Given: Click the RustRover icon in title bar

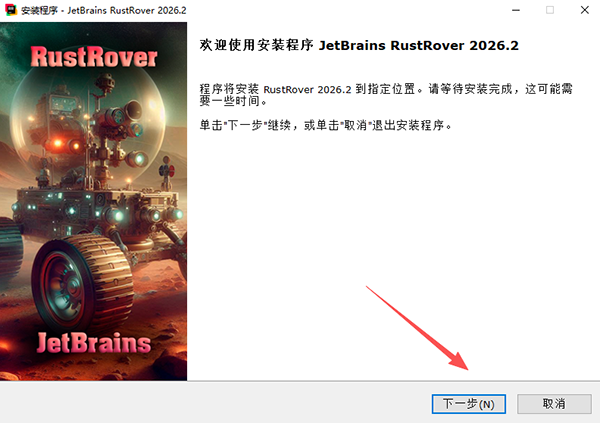Looking at the screenshot, I should [11, 10].
